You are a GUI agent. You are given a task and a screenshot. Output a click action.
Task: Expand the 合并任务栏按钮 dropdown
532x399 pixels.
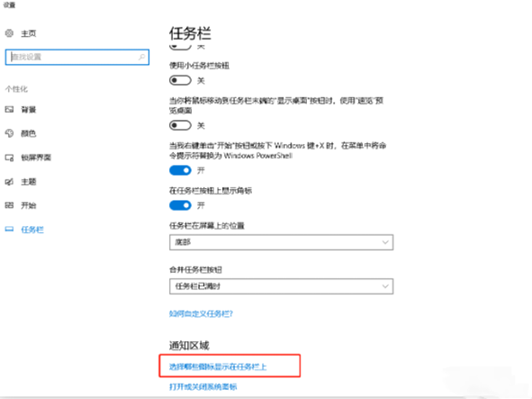[x=281, y=286]
